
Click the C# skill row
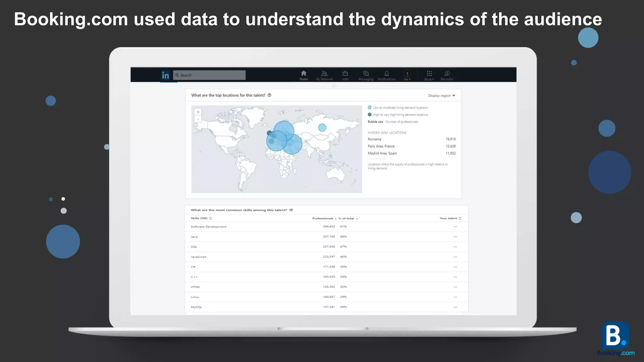tap(326, 267)
